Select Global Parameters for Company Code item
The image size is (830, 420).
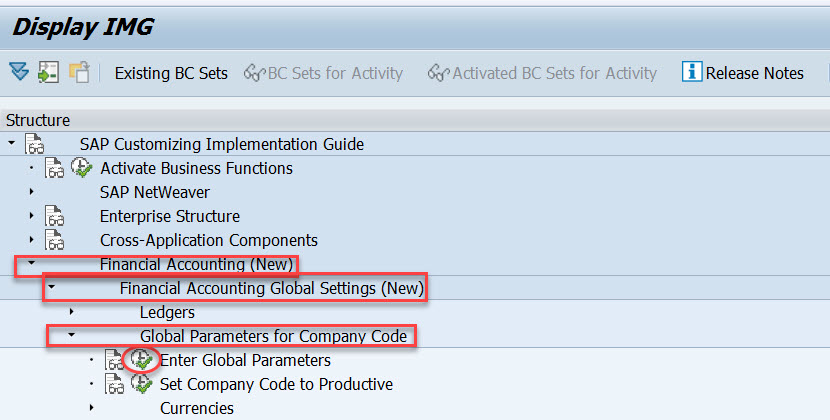[273, 336]
